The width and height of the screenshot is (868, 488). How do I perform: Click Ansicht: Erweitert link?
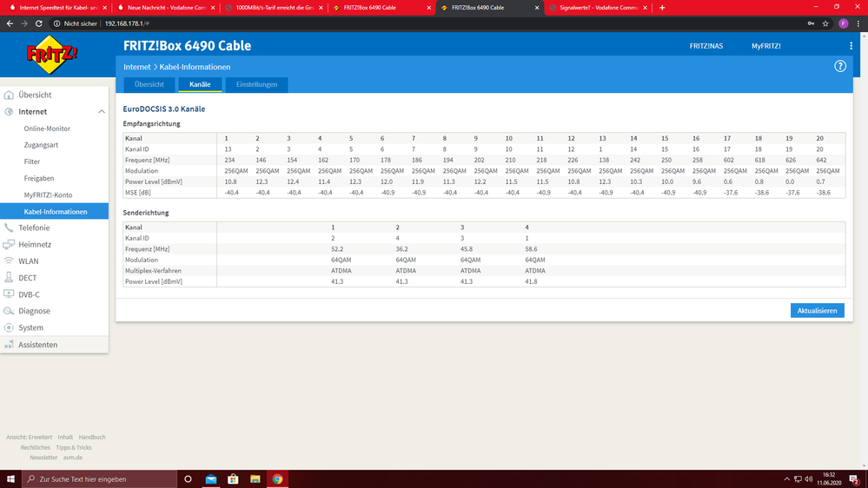29,437
